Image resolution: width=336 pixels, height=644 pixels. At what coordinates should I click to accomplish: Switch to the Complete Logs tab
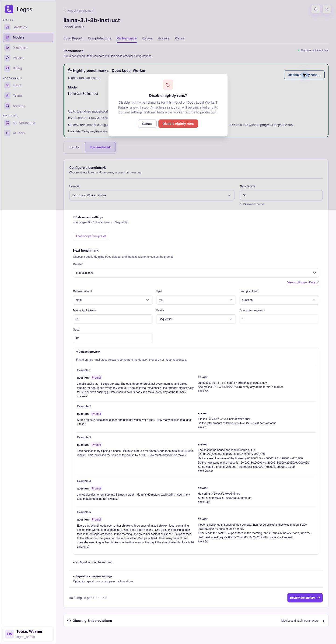99,38
